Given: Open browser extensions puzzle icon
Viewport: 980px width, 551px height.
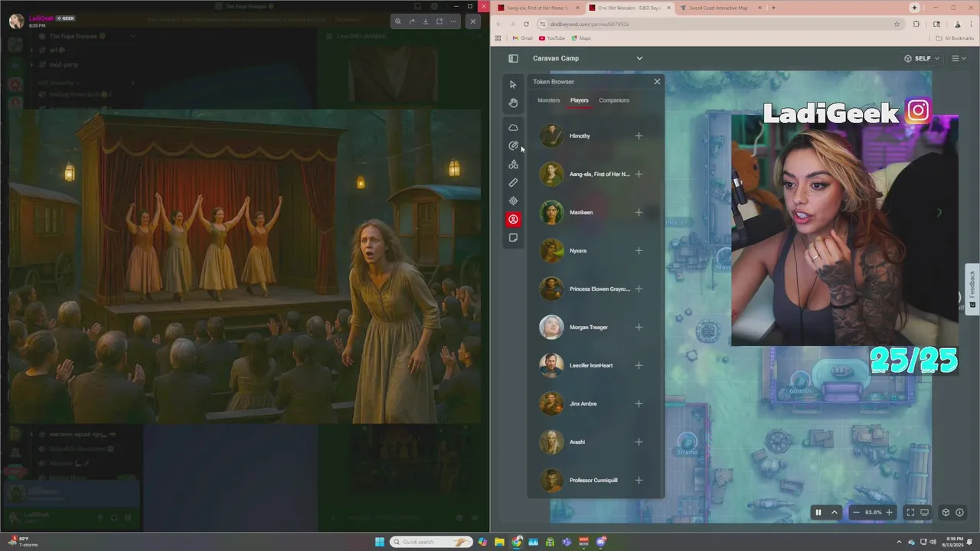Looking at the screenshot, I should 916,24.
